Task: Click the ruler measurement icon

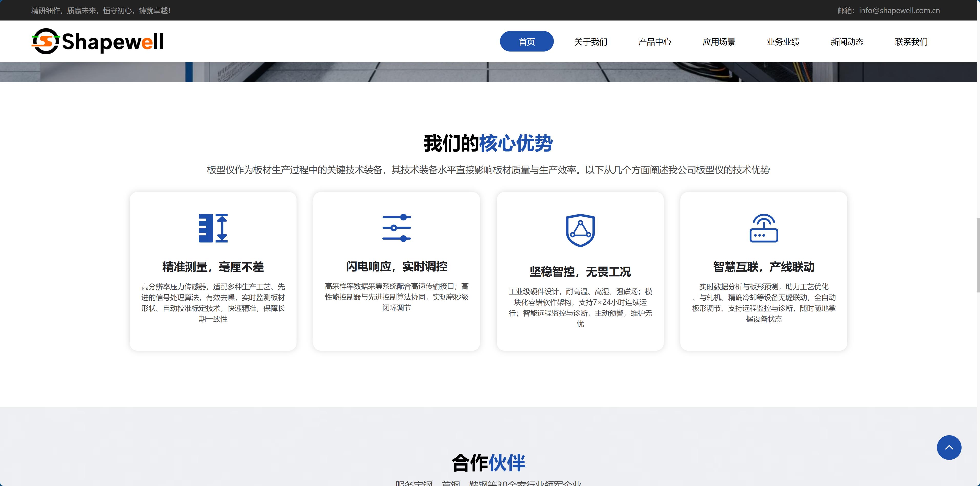Action: (x=213, y=228)
